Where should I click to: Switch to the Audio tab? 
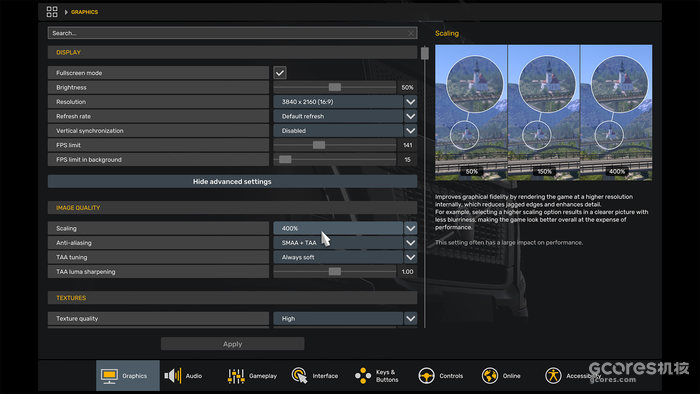[x=191, y=376]
